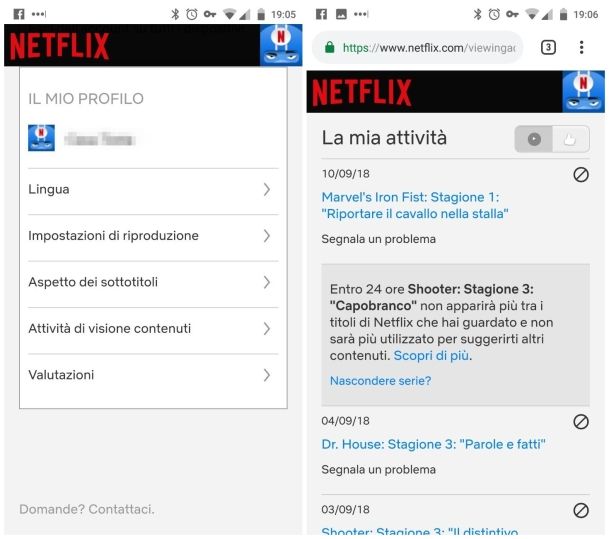Hide the 03/09/18 Shooter entry

point(581,510)
